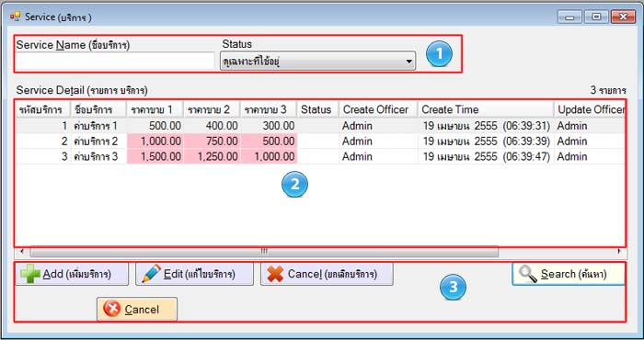Click the 1,000.00 cell in ราคาขาย 1

pyautogui.click(x=155, y=142)
